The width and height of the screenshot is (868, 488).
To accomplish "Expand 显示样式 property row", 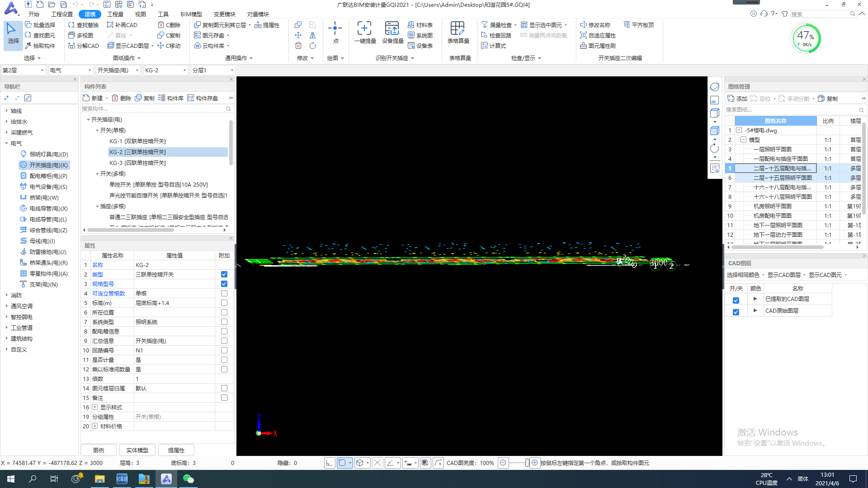I will pos(94,407).
